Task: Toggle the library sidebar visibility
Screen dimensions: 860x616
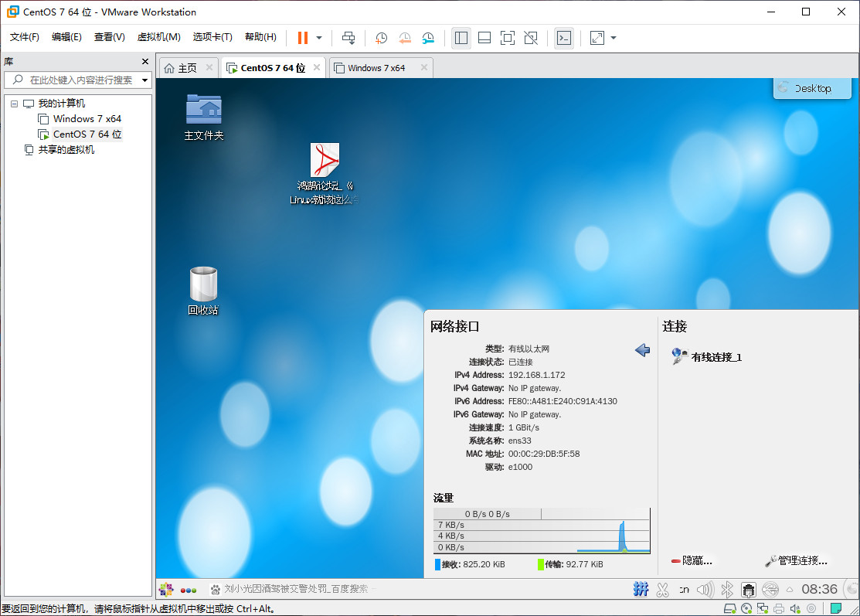Action: (461, 38)
